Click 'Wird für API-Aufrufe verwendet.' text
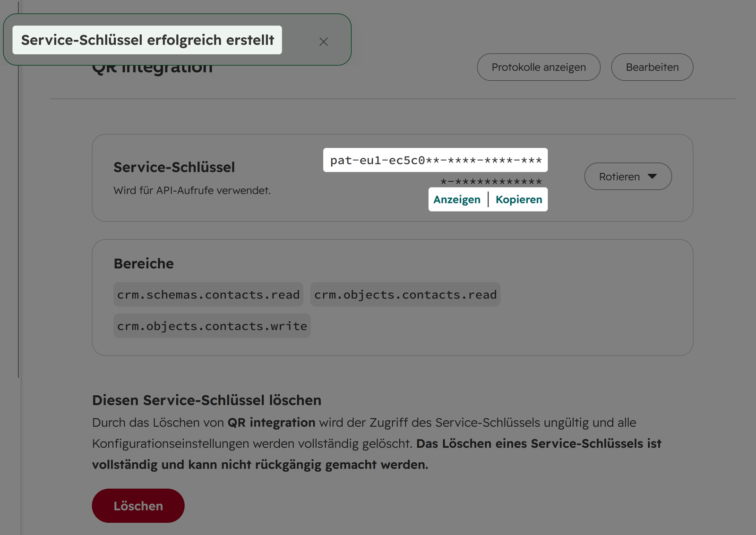 click(192, 190)
